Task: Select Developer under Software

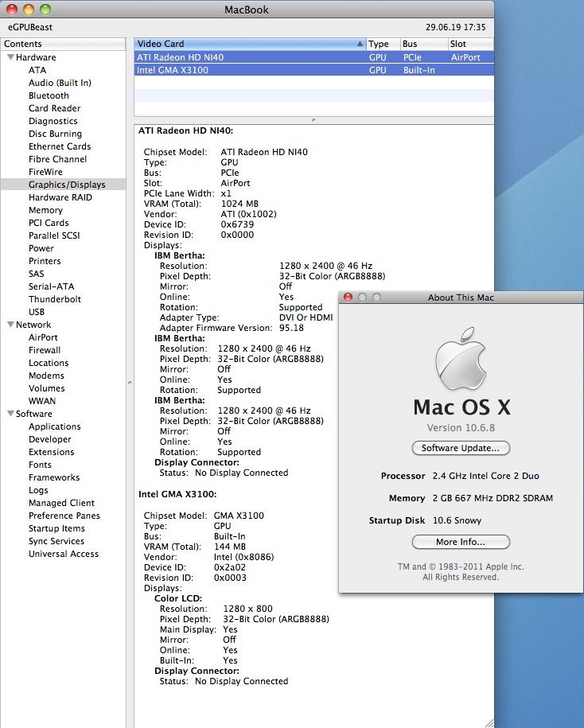Action: [49, 439]
